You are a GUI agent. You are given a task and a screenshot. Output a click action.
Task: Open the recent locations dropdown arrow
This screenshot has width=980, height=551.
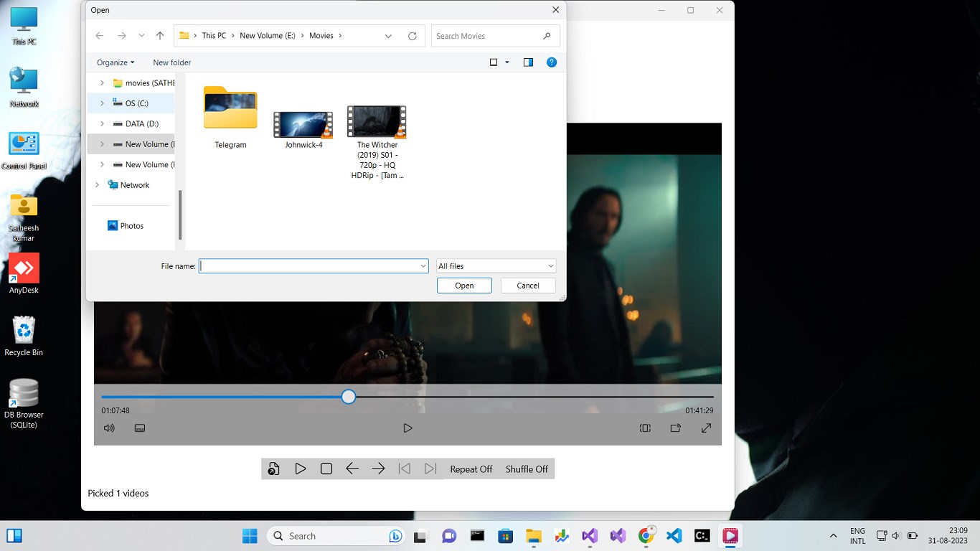(141, 36)
